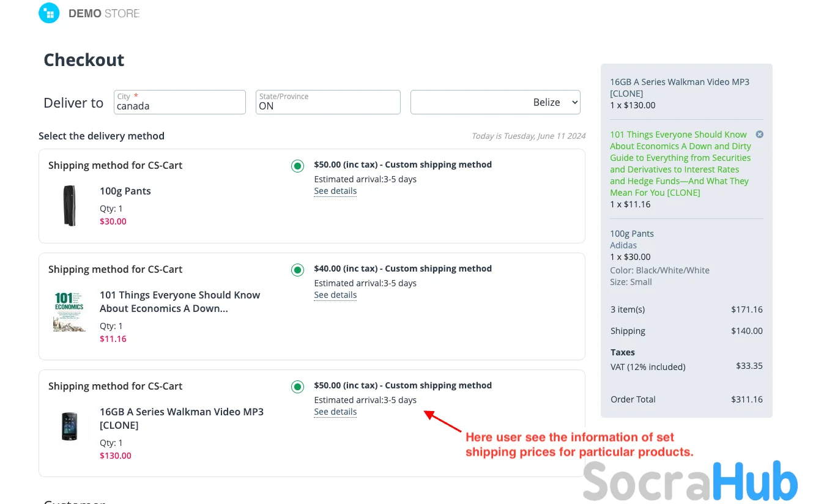Viewport: 813px width, 504px height.
Task: Click the Walkman MP3 player thumbnail
Action: (x=70, y=426)
